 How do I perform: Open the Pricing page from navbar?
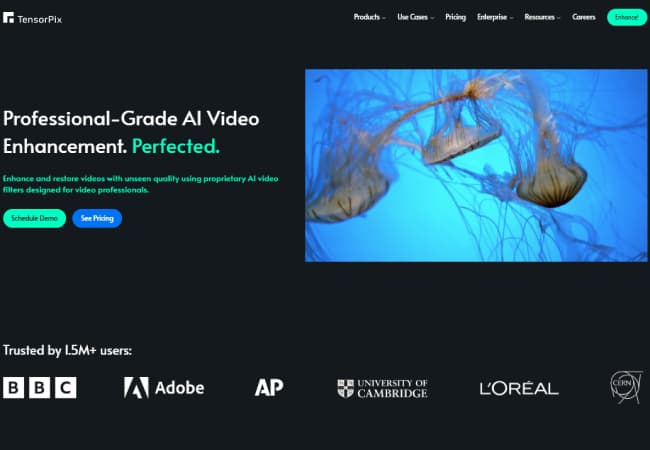[x=455, y=17]
